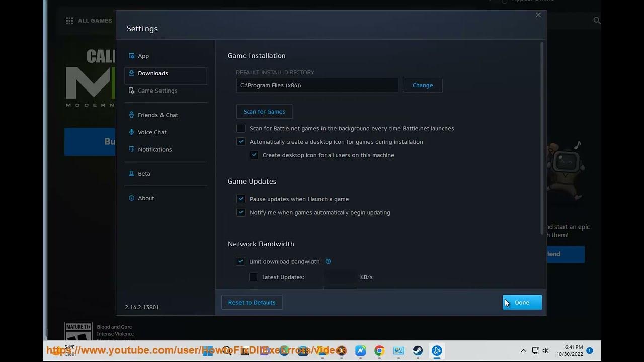The width and height of the screenshot is (644, 362).
Task: Click the Change install directory button
Action: (x=423, y=85)
